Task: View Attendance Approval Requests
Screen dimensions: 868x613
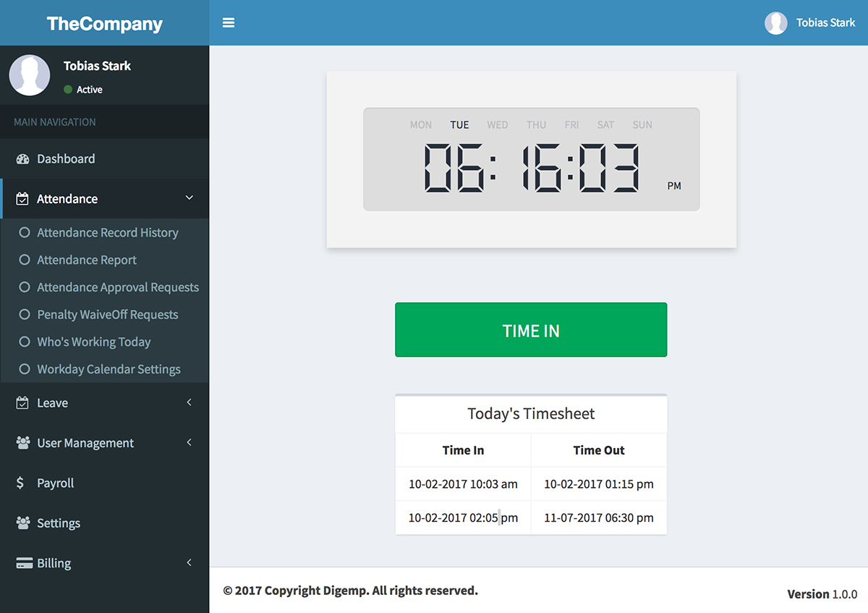Action: click(118, 287)
